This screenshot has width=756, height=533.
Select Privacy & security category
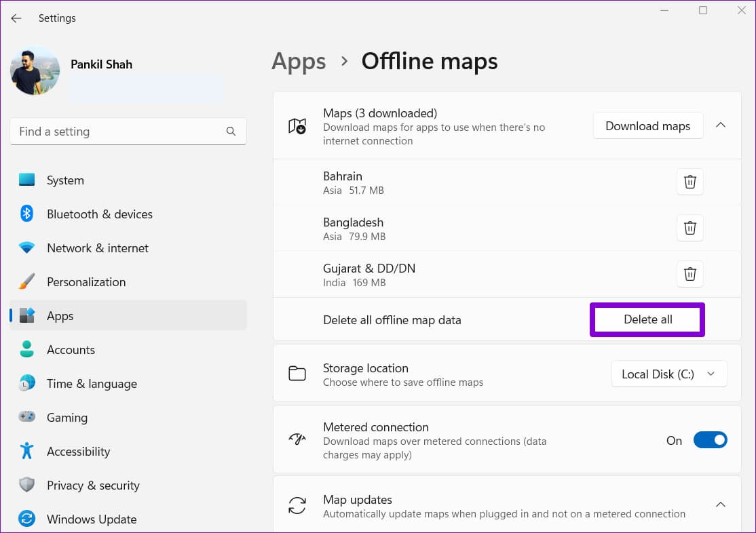click(93, 486)
